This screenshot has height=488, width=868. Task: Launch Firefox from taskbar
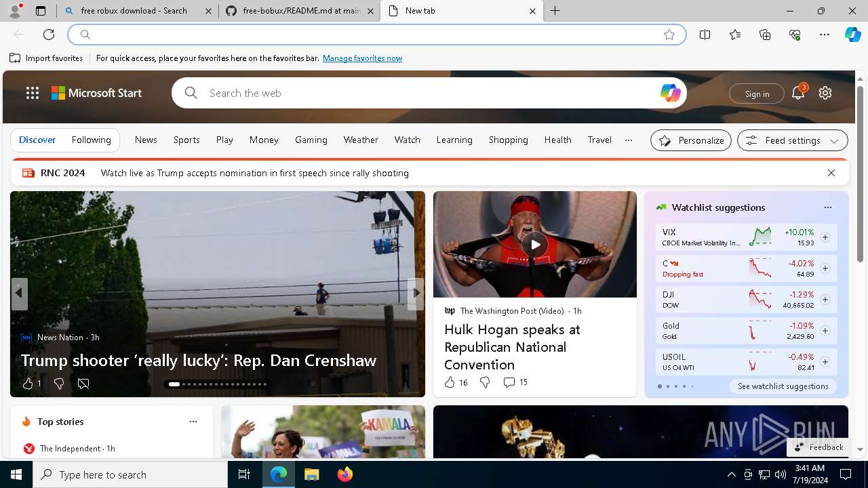(345, 474)
